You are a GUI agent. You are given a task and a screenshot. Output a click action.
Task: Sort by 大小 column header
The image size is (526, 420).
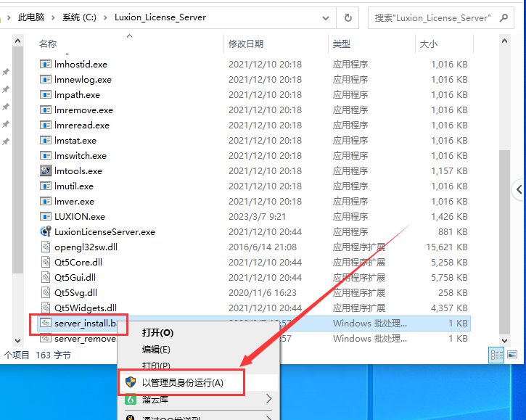428,44
